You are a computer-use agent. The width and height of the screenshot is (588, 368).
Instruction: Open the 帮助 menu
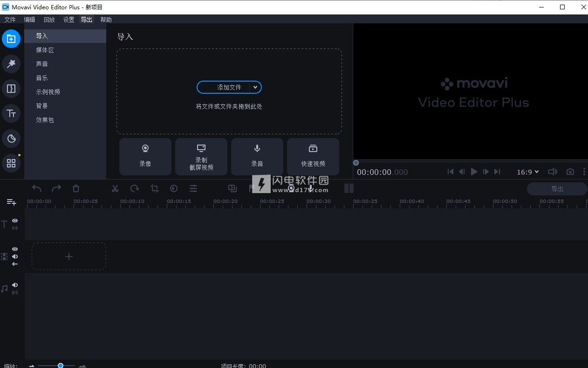[x=106, y=20]
